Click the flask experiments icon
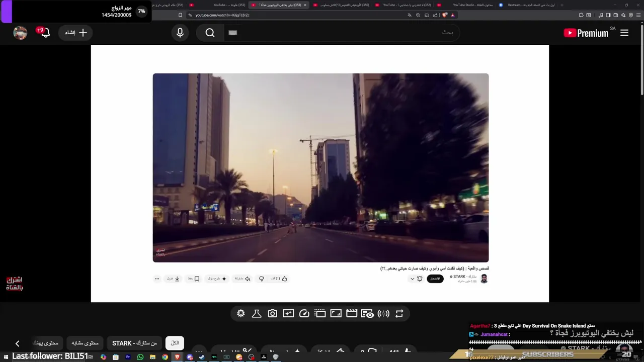The width and height of the screenshot is (644, 362). coord(257,314)
